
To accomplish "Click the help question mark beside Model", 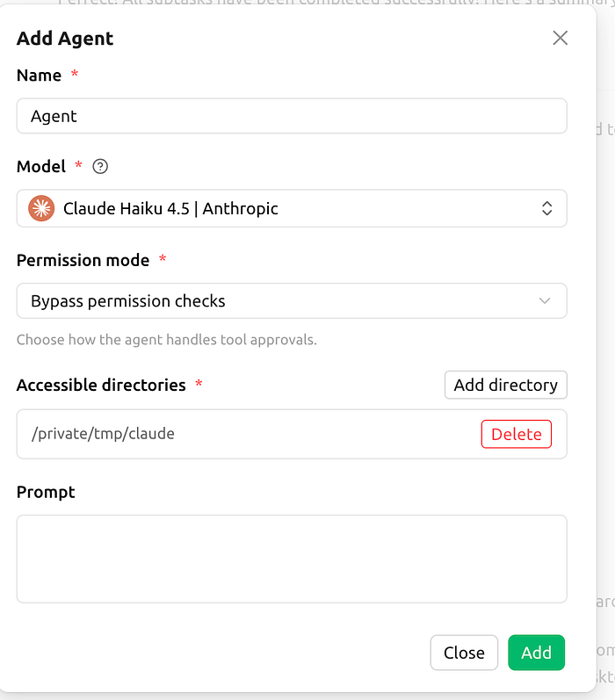I will (100, 167).
